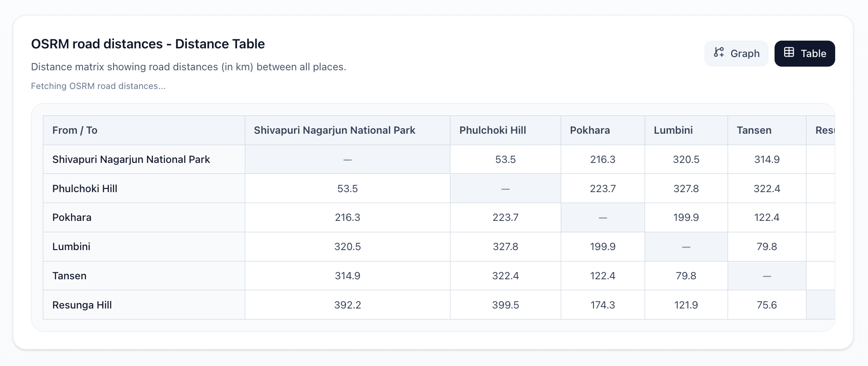Image resolution: width=868 pixels, height=366 pixels.
Task: Select the Tansen row label
Action: click(69, 276)
